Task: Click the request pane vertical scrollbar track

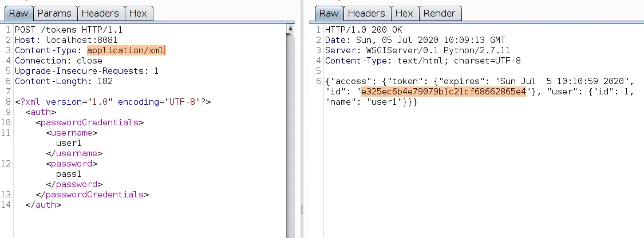Action: (x=290, y=136)
